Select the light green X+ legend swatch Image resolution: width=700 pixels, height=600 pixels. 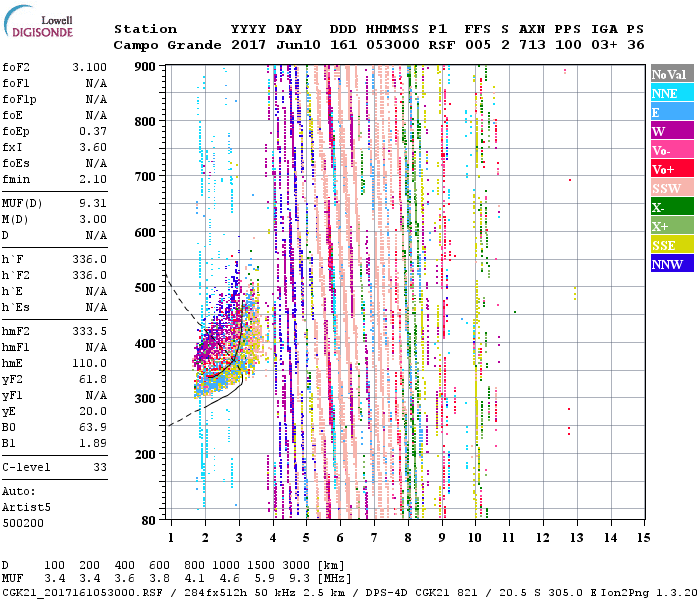672,226
